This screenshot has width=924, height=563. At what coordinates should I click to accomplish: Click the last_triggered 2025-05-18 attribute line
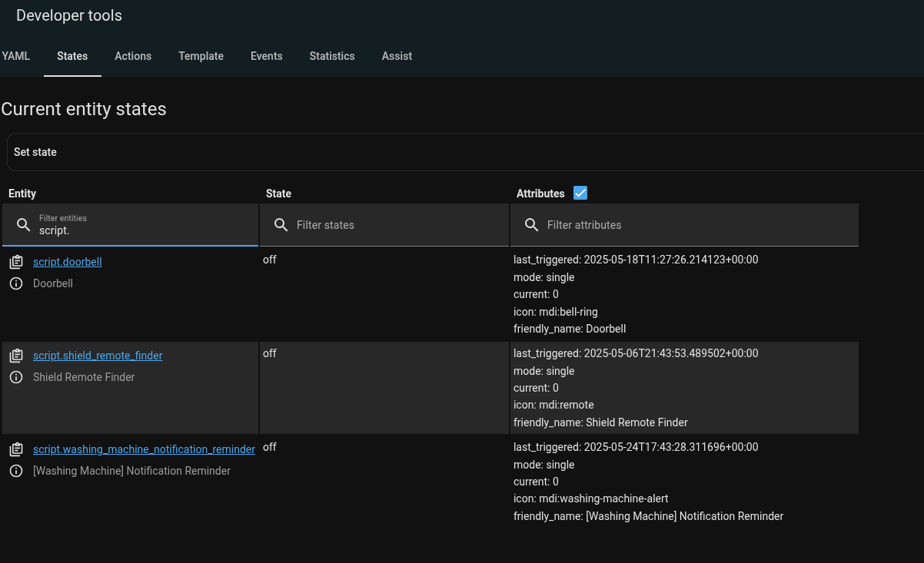pyautogui.click(x=636, y=260)
